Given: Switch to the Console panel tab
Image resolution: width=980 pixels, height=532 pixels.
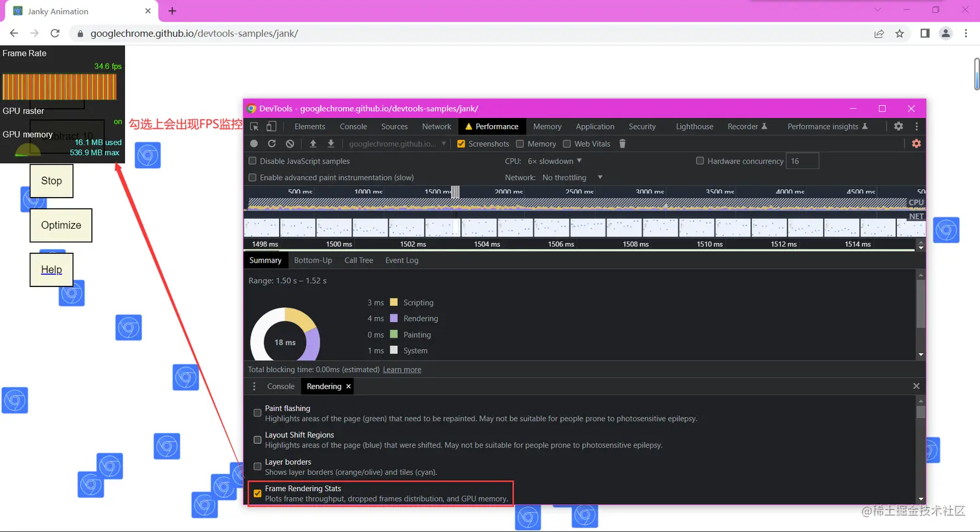Looking at the screenshot, I should 353,126.
